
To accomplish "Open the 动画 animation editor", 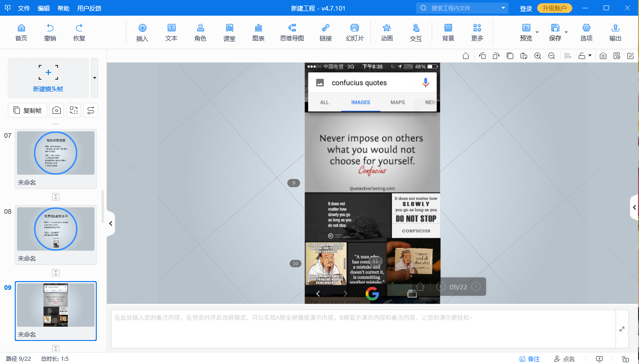I will pos(387,32).
